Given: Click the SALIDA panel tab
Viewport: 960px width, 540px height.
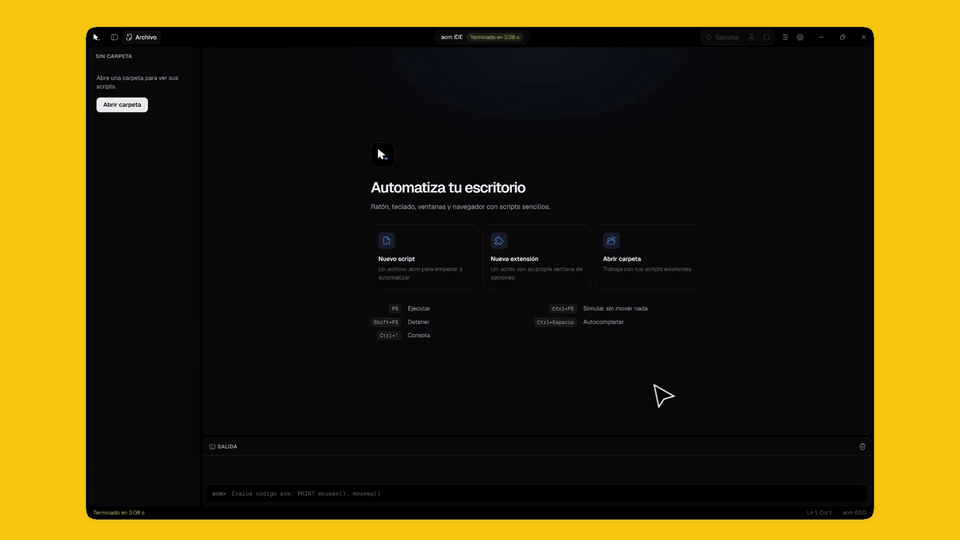Looking at the screenshot, I should 223,447.
